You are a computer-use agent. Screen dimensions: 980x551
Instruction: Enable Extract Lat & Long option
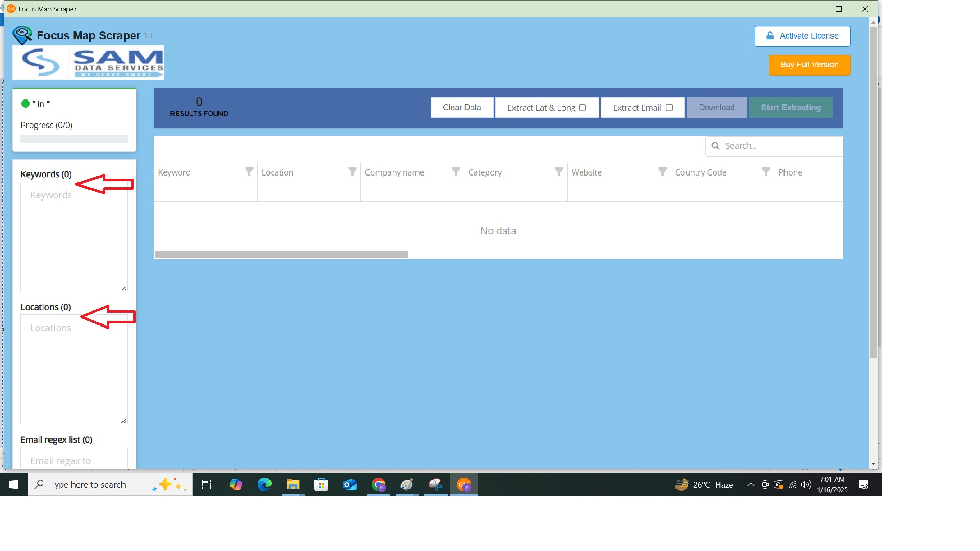point(583,107)
